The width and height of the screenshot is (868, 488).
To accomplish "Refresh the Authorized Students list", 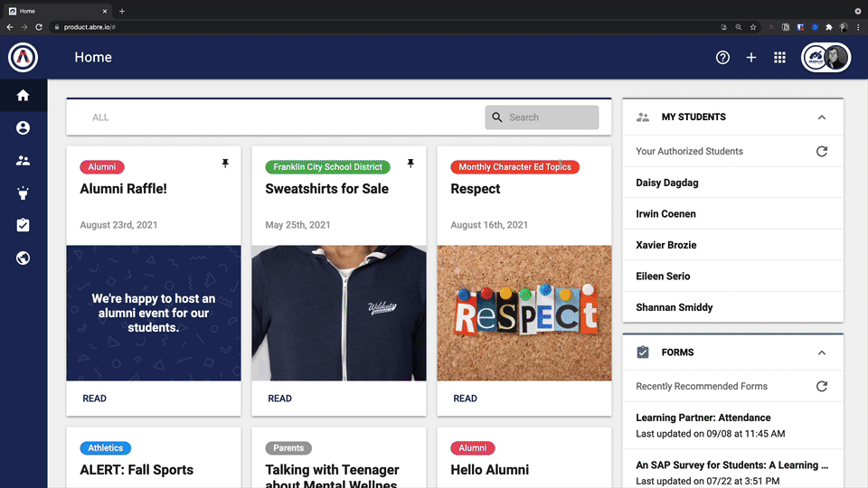I will point(821,152).
